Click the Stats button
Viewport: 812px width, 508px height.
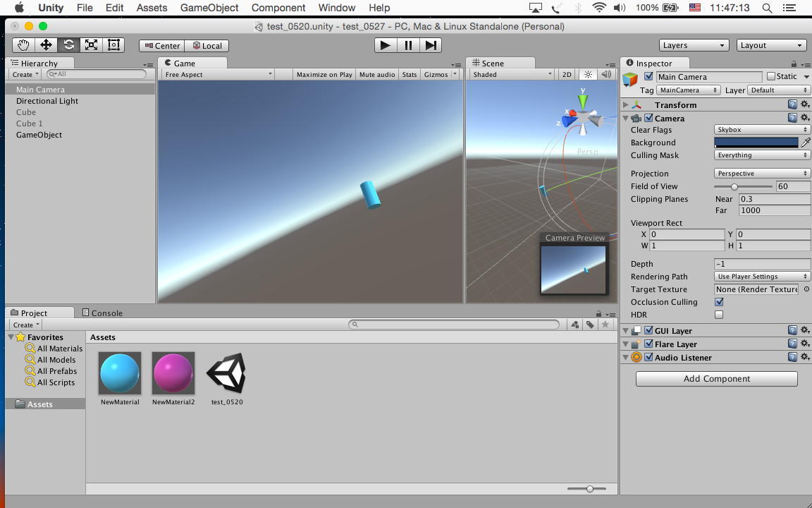(409, 74)
